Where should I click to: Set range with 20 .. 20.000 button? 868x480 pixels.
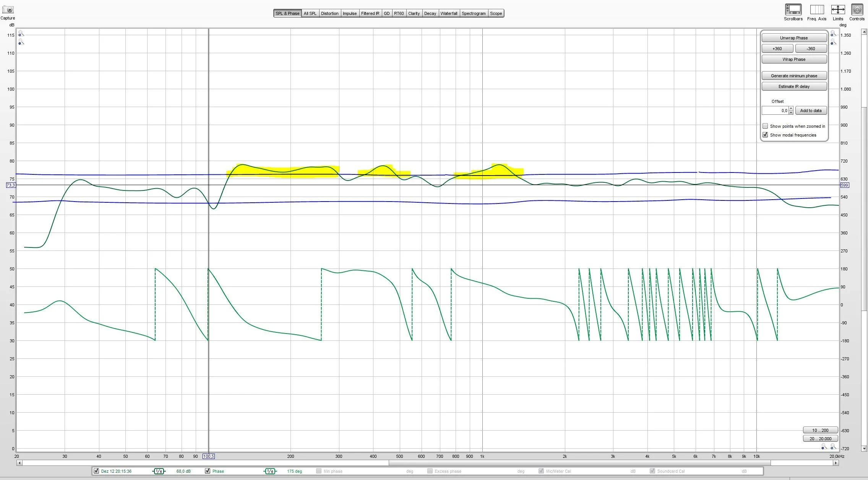(x=820, y=439)
